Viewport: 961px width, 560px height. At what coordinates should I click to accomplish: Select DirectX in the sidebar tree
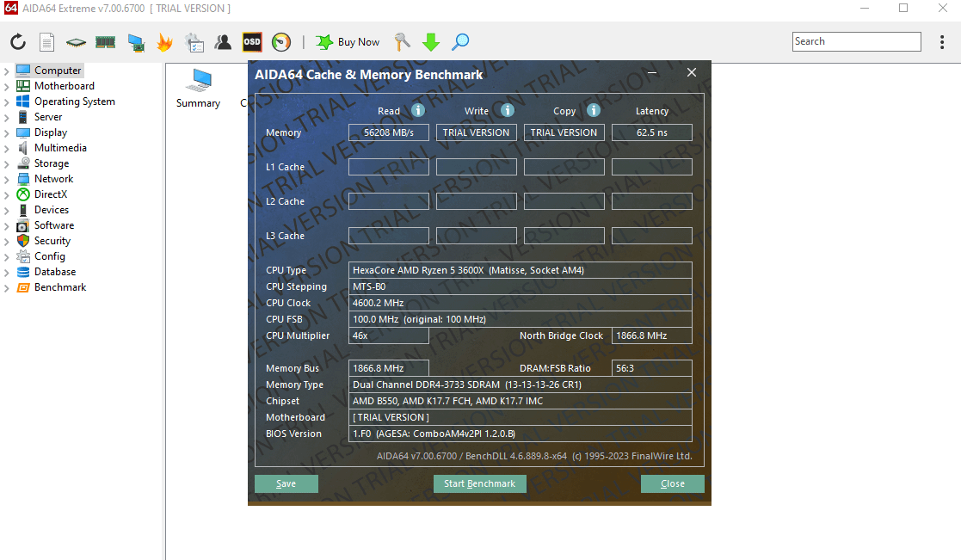[51, 194]
